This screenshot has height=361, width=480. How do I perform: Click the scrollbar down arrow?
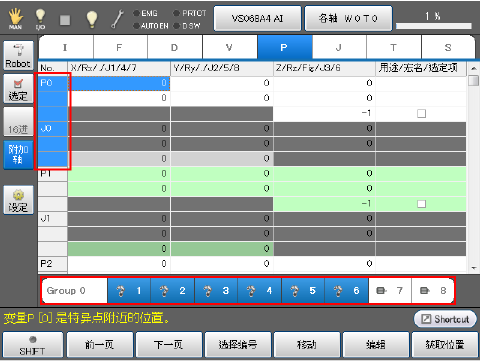473,268
